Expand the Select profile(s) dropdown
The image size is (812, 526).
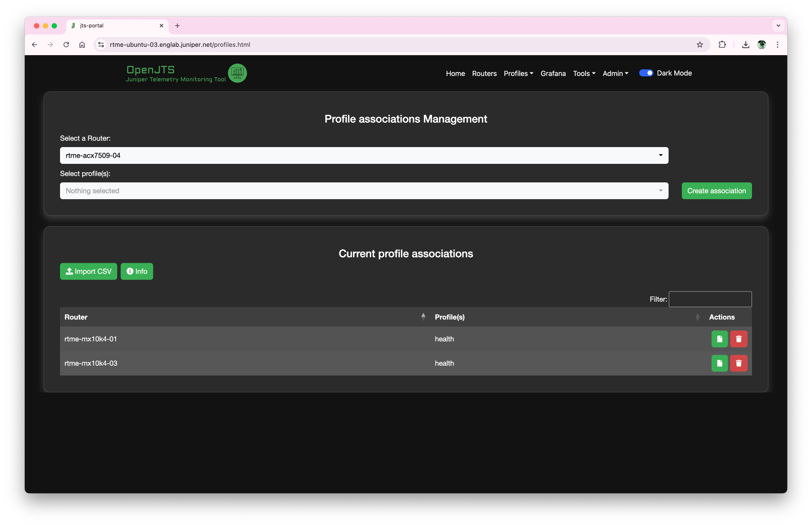click(364, 191)
